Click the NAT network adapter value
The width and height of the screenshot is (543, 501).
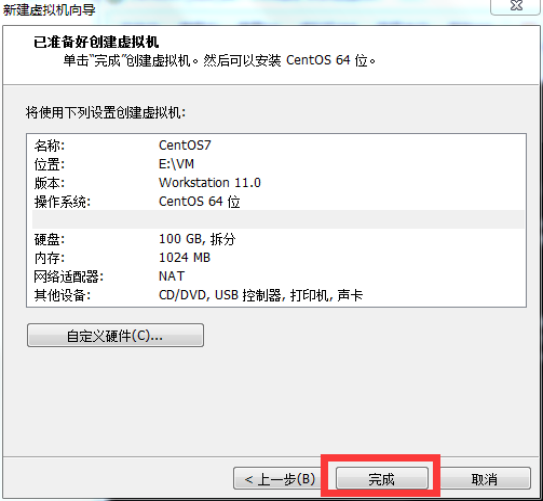pos(171,276)
